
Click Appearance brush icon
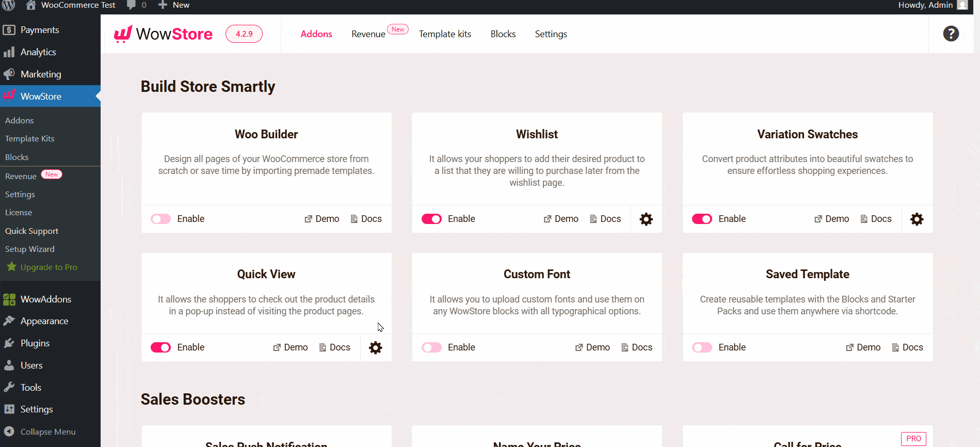pos(9,321)
